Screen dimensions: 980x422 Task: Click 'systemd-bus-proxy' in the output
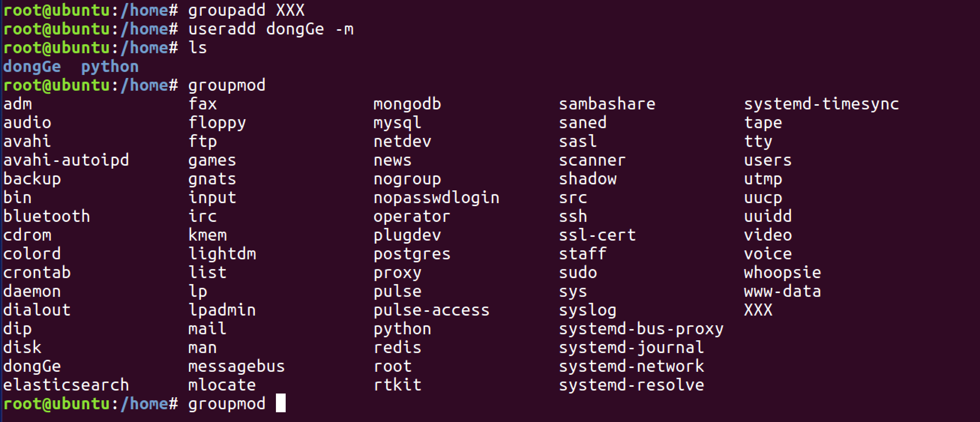coord(641,329)
